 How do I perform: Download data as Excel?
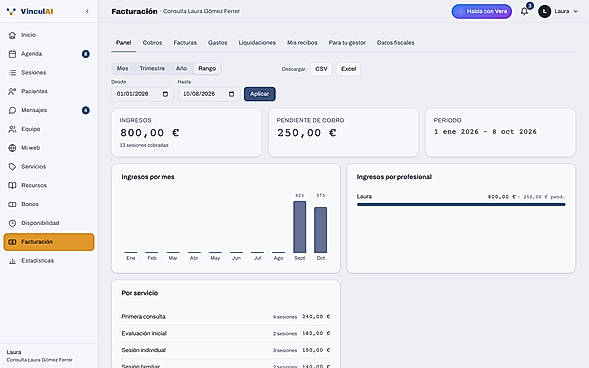pos(349,69)
